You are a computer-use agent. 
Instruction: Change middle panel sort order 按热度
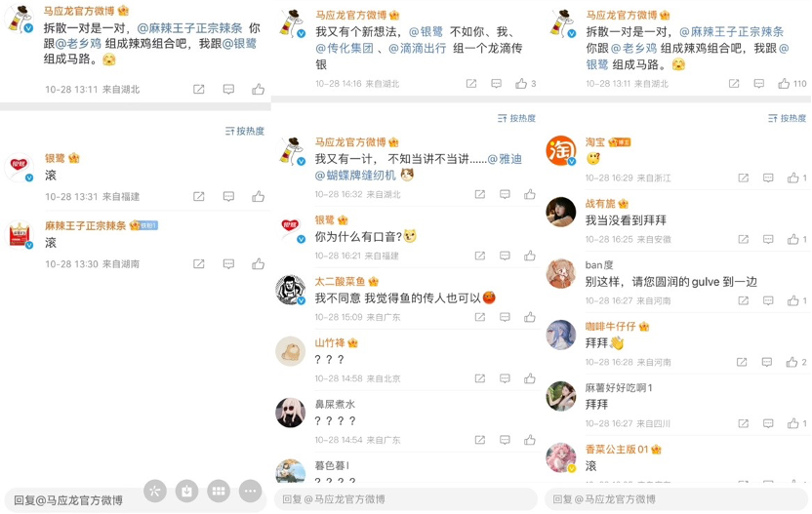[516, 118]
